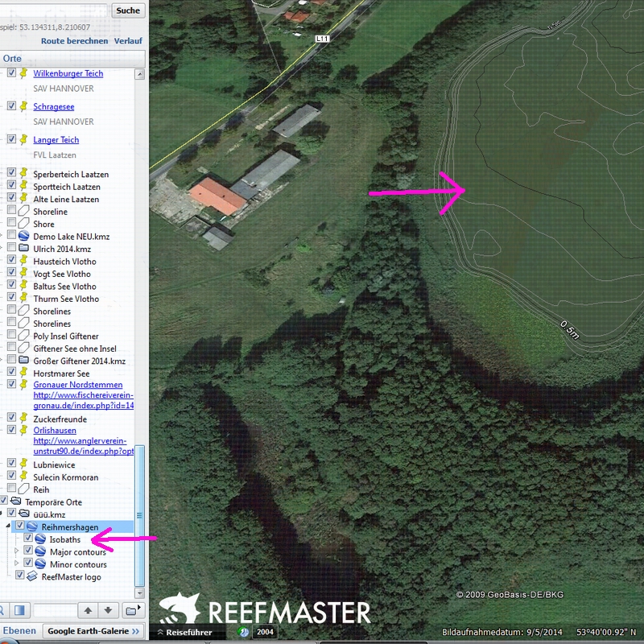Open the Google Earth-Galerie tab

93,632
